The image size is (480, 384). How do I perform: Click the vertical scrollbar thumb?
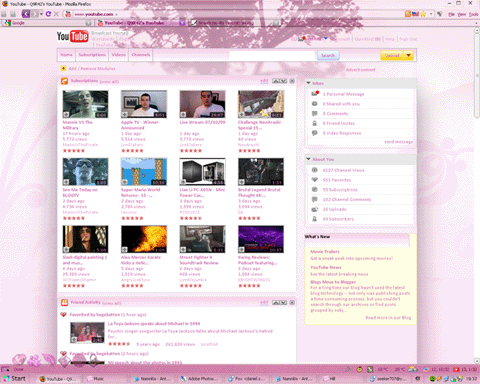[x=477, y=75]
